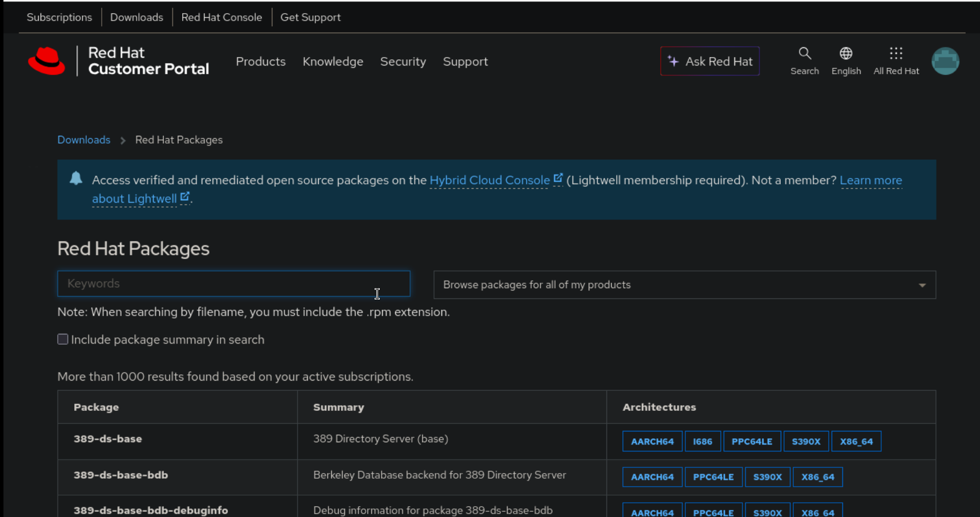Click the Red Hat fedora logo

47,61
